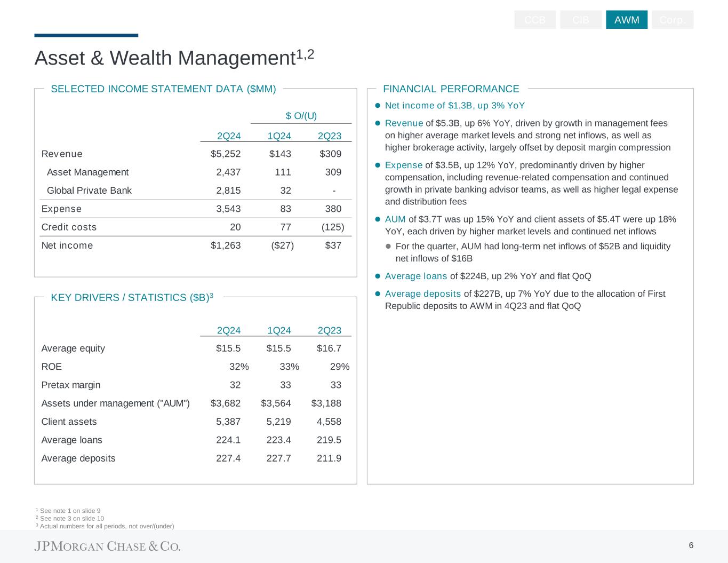Click Average deposits 2Q23 value 211.9

(x=329, y=458)
